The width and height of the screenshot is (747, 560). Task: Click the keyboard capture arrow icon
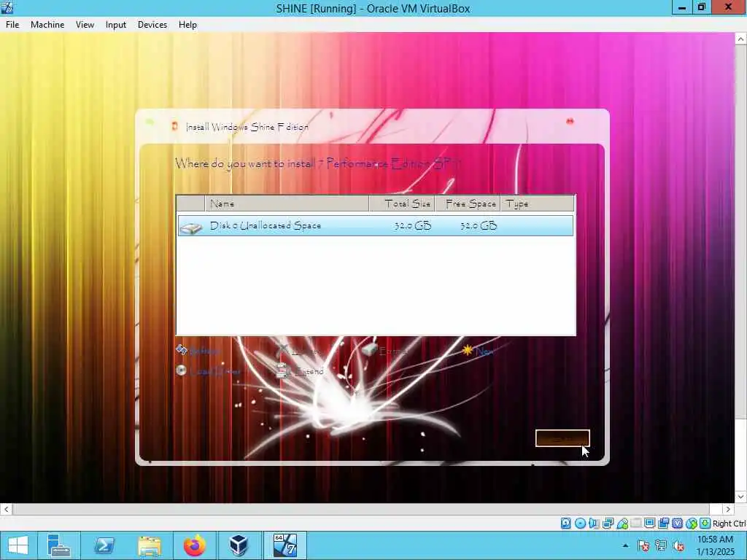705,524
